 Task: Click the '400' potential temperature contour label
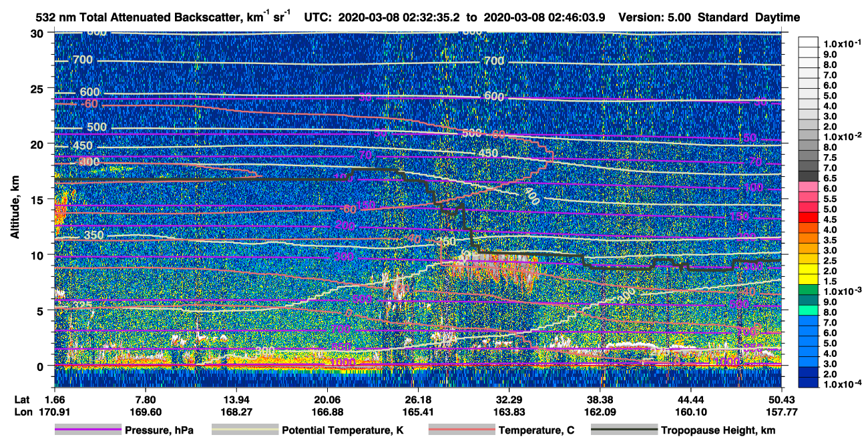(x=531, y=197)
